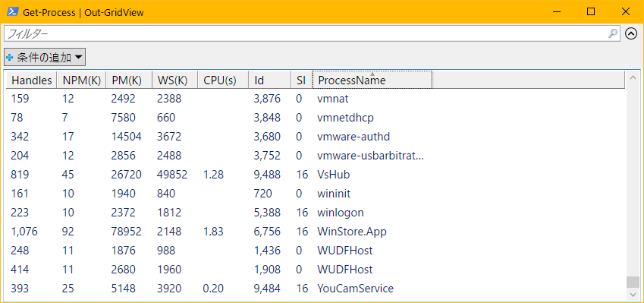This screenshot has height=303, width=644.
Task: Select the vmware-usbarbitrat... row
Action: click(x=316, y=156)
